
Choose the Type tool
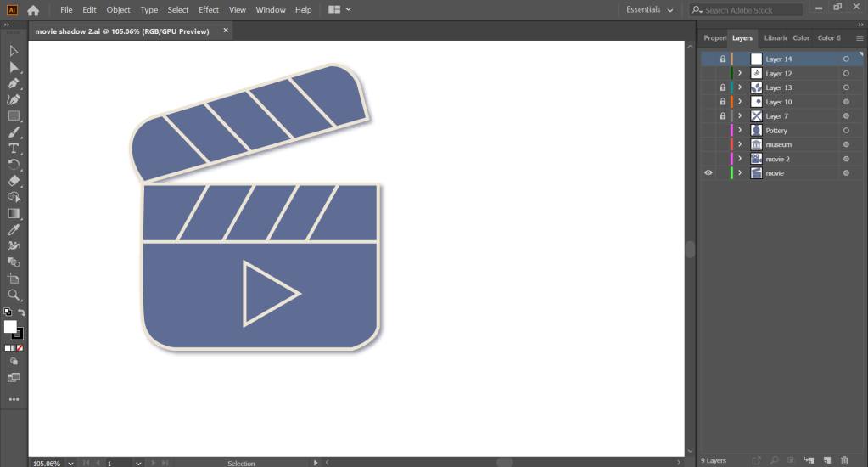click(14, 149)
